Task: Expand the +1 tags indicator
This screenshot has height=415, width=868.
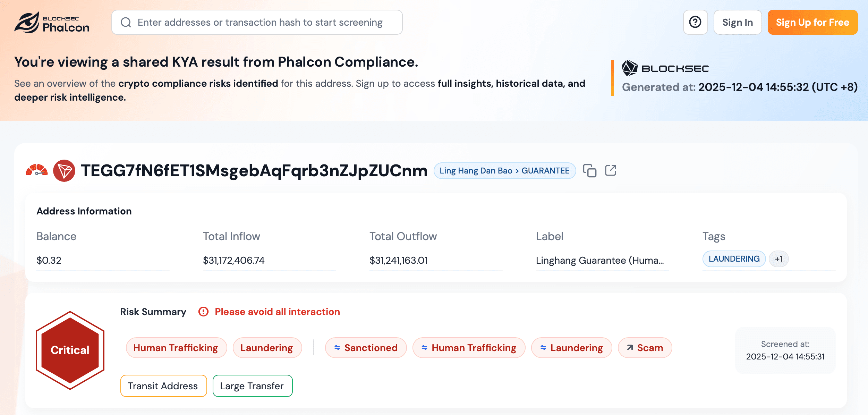Action: (778, 259)
